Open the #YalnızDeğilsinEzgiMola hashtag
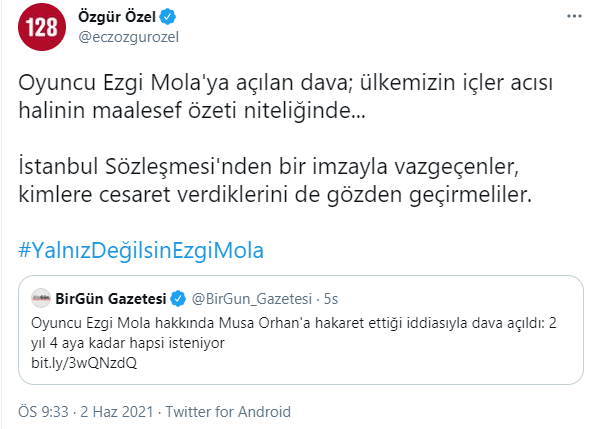600x429 pixels. tap(147, 246)
